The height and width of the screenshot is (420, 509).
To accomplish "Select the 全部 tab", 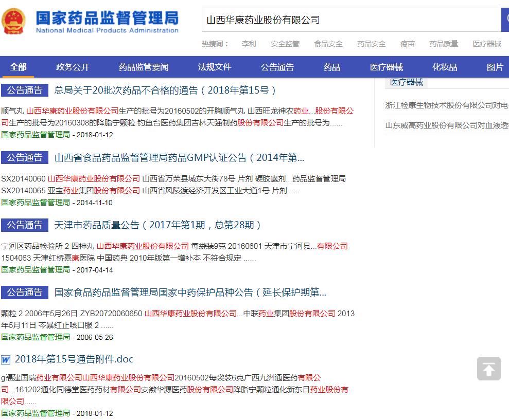I will click(19, 67).
